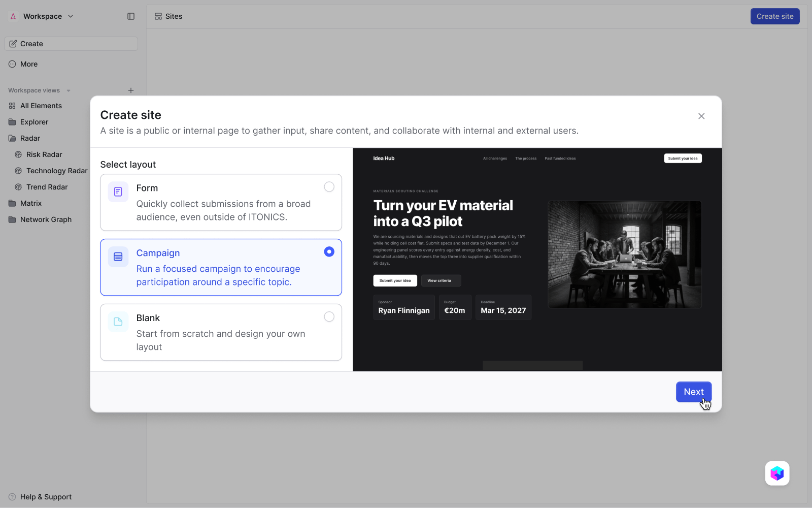Viewport: 812px width, 508px height.
Task: Click the Workspace logo icon
Action: [13, 16]
